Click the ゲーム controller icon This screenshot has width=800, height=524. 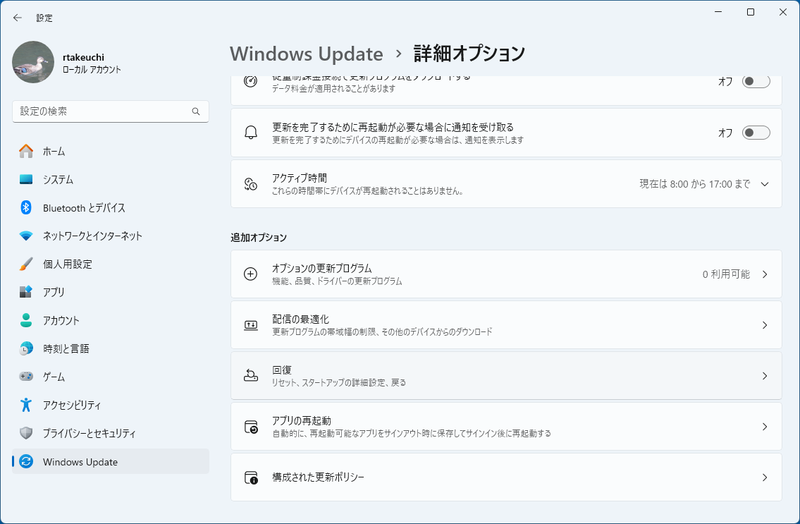tap(26, 377)
